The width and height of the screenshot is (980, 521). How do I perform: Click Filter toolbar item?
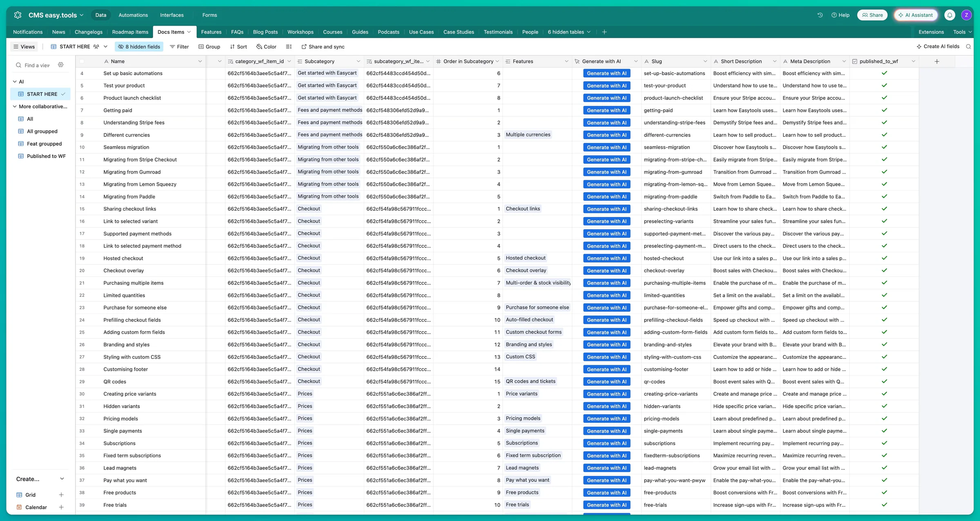tap(179, 47)
